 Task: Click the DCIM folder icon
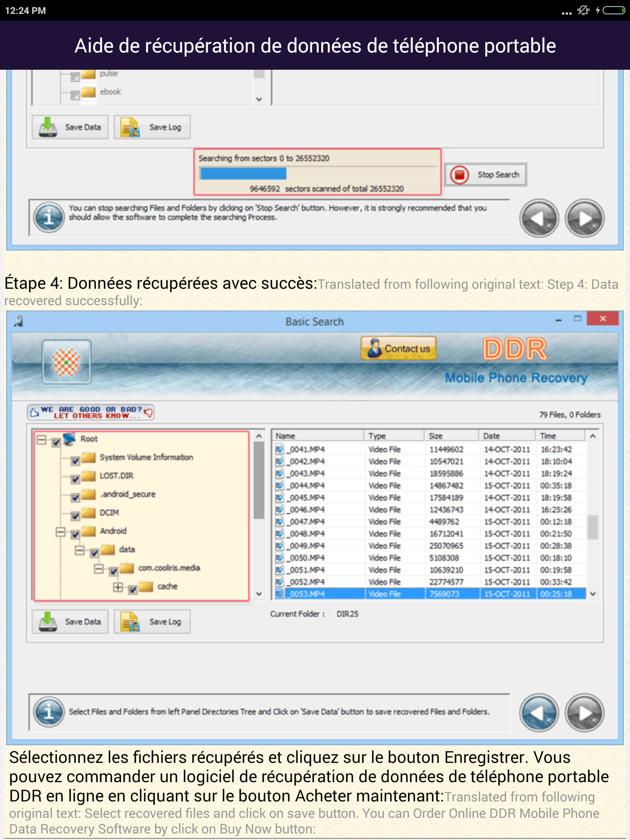[x=88, y=512]
